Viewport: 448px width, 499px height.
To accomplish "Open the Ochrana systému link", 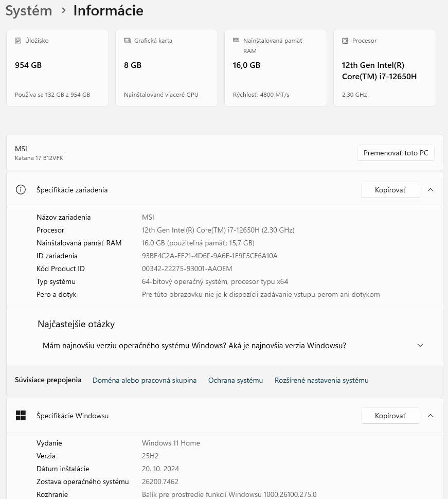I will click(236, 381).
